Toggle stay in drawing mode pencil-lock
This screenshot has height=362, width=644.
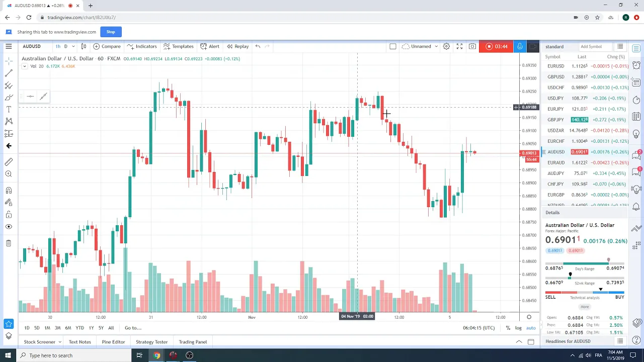9,202
